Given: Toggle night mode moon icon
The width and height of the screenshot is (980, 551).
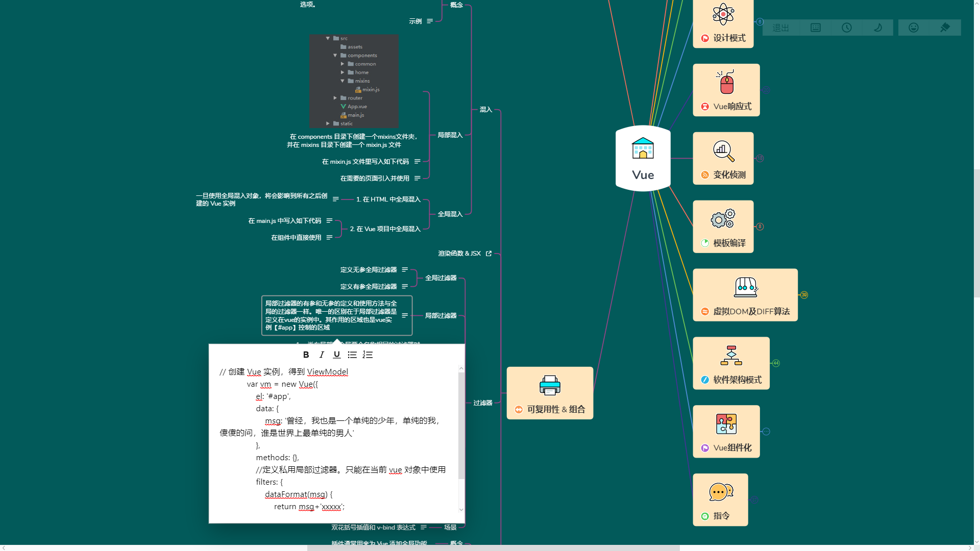Looking at the screenshot, I should [x=878, y=28].
